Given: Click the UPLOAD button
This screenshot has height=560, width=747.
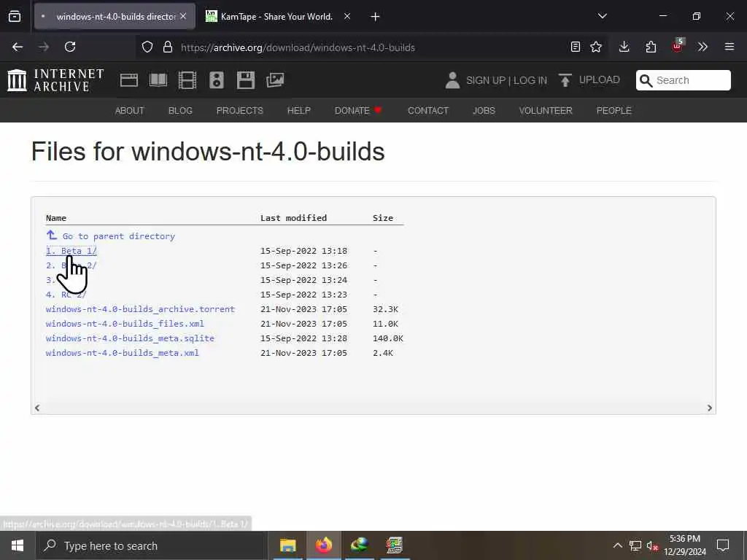Looking at the screenshot, I should click(x=589, y=80).
